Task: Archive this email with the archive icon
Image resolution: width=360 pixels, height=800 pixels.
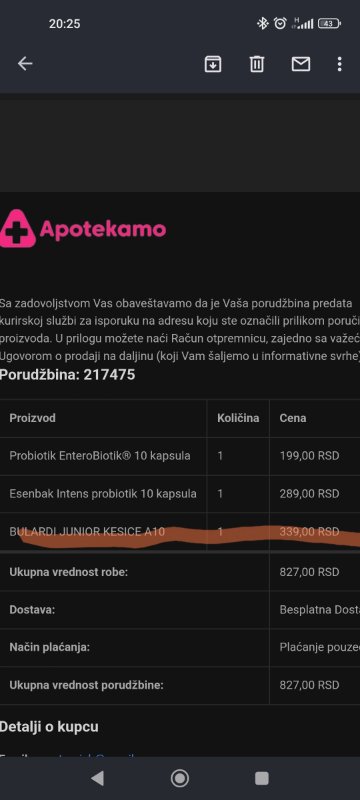Action: (x=213, y=64)
